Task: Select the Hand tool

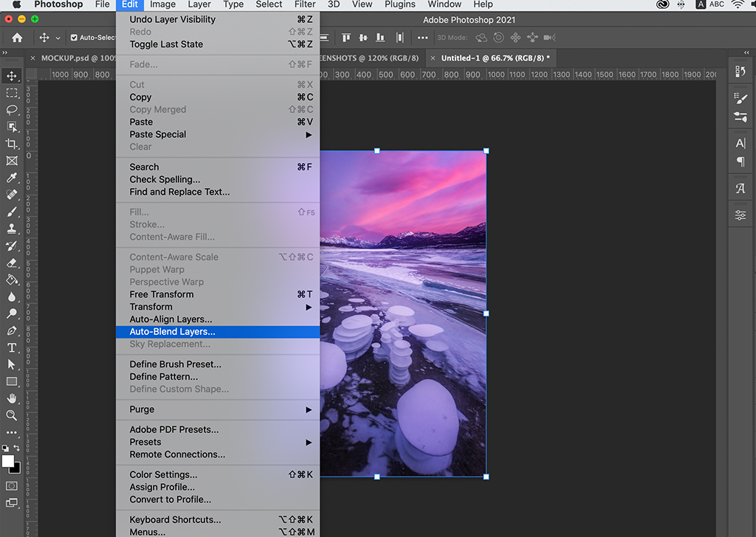Action: pyautogui.click(x=12, y=398)
